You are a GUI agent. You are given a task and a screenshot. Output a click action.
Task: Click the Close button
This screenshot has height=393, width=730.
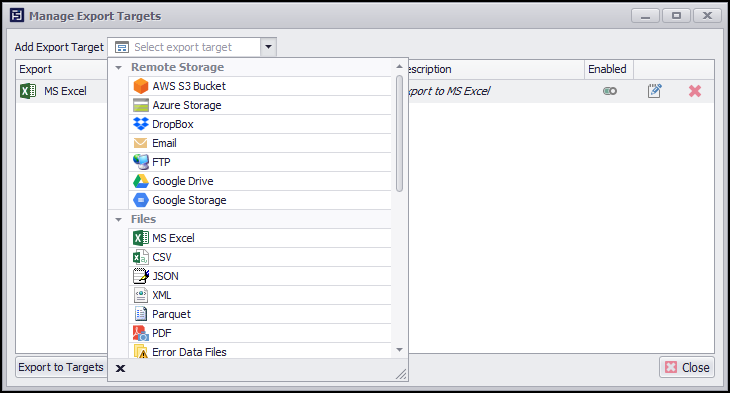(x=687, y=367)
